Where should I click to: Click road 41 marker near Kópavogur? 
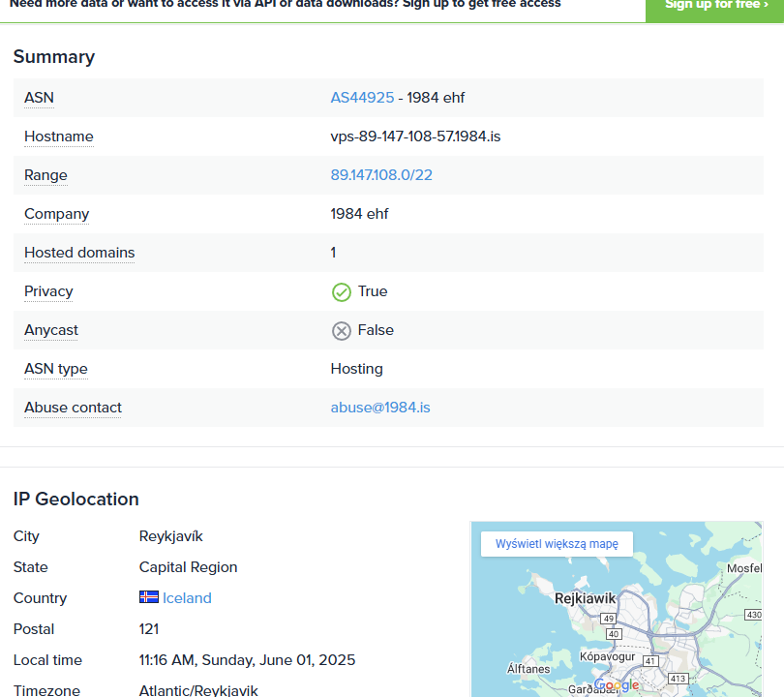pyautogui.click(x=650, y=662)
